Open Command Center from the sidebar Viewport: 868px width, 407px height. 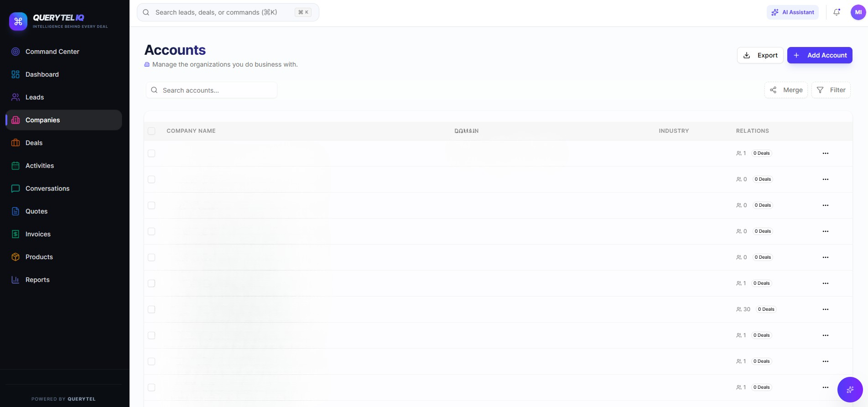point(63,52)
